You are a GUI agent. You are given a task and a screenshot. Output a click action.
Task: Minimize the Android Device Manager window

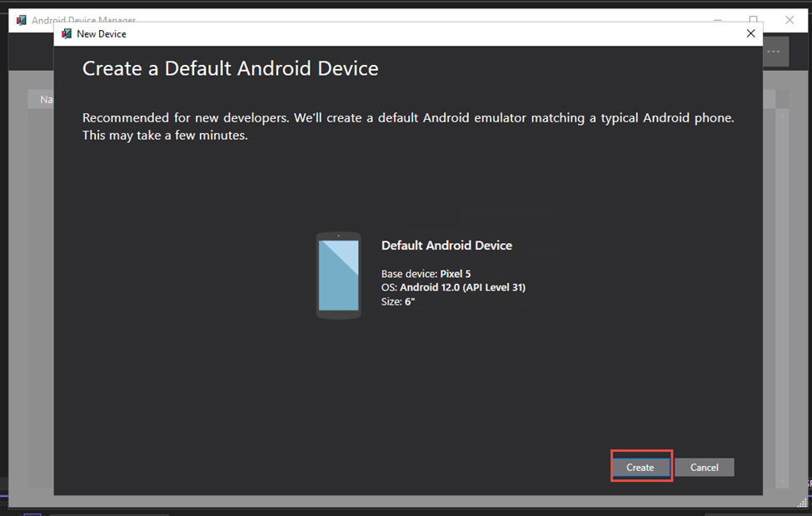pyautogui.click(x=718, y=19)
